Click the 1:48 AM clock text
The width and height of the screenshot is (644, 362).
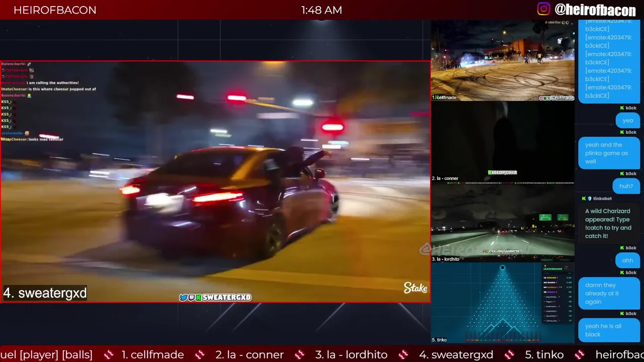click(321, 10)
